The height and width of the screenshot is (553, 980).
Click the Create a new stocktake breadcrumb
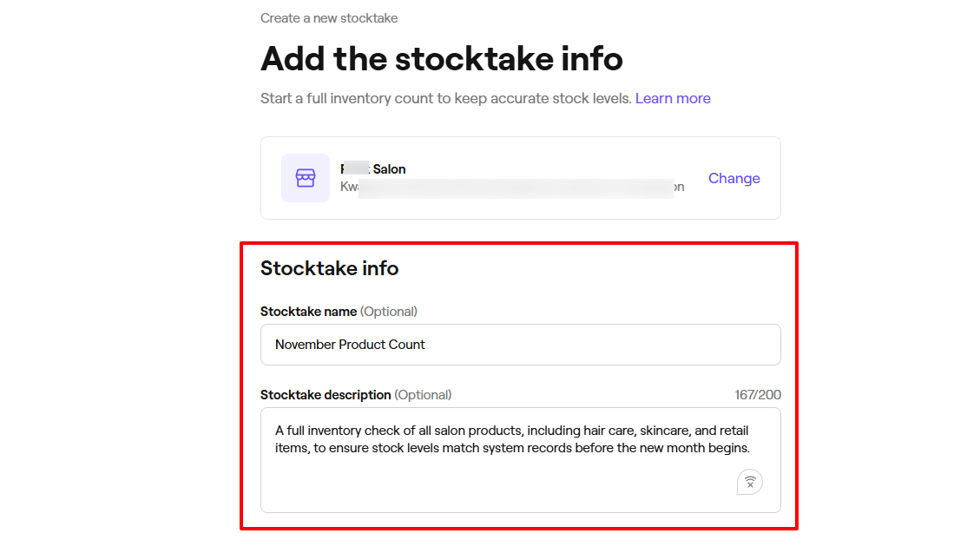click(x=329, y=17)
